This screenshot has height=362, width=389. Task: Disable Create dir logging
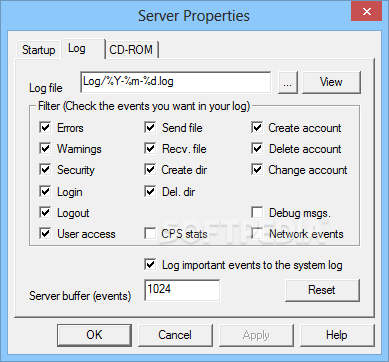click(150, 170)
